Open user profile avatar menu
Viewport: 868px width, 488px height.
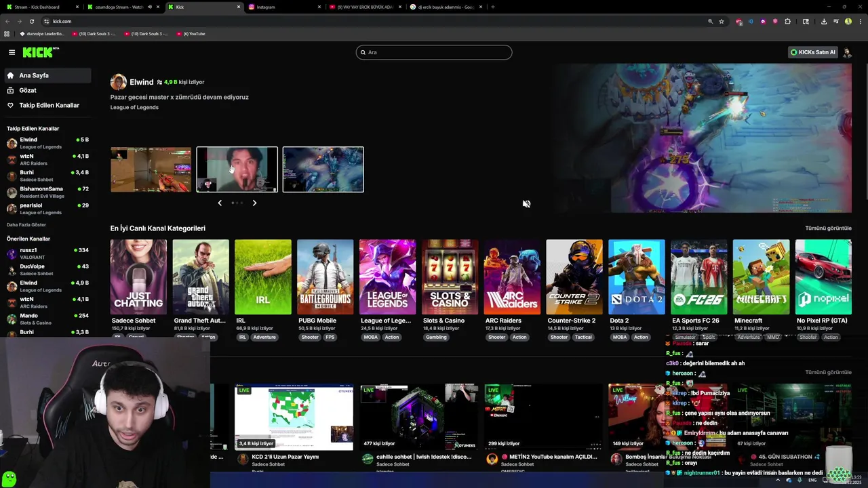[x=846, y=52]
